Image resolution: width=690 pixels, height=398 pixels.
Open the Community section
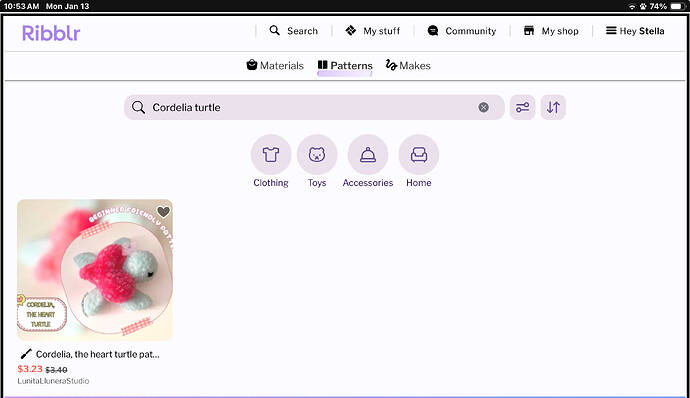pos(462,31)
